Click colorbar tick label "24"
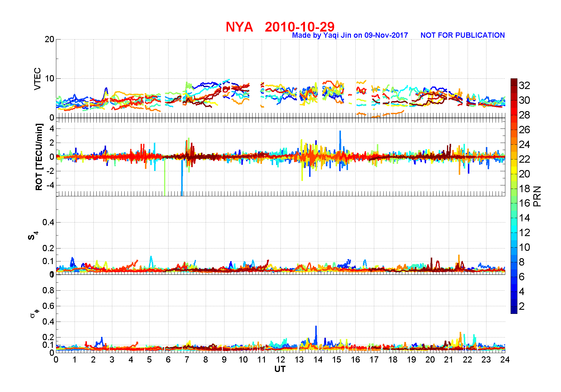Screen dimensions: 561x392 click(x=524, y=144)
